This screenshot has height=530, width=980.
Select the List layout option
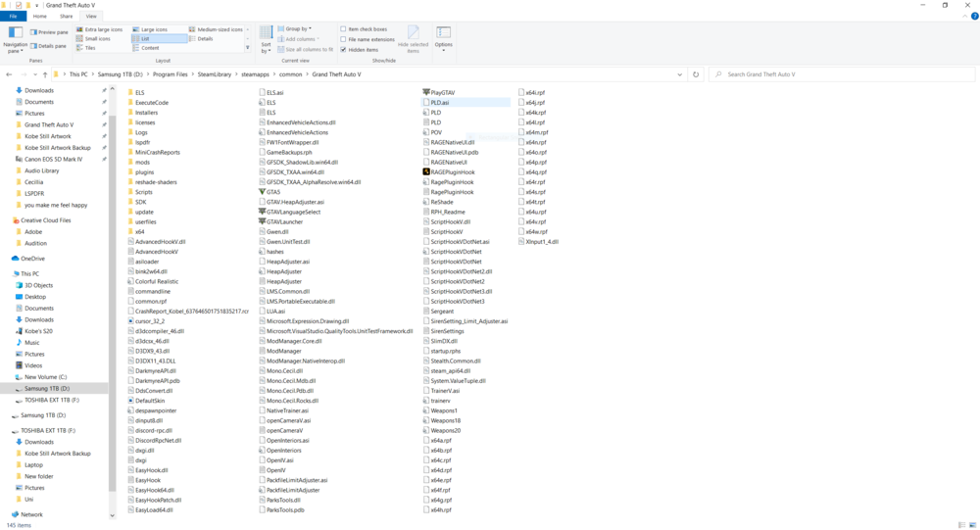click(x=159, y=39)
